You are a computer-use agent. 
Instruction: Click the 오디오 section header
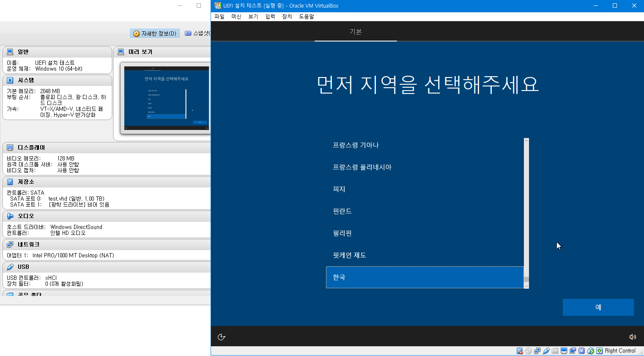point(107,216)
